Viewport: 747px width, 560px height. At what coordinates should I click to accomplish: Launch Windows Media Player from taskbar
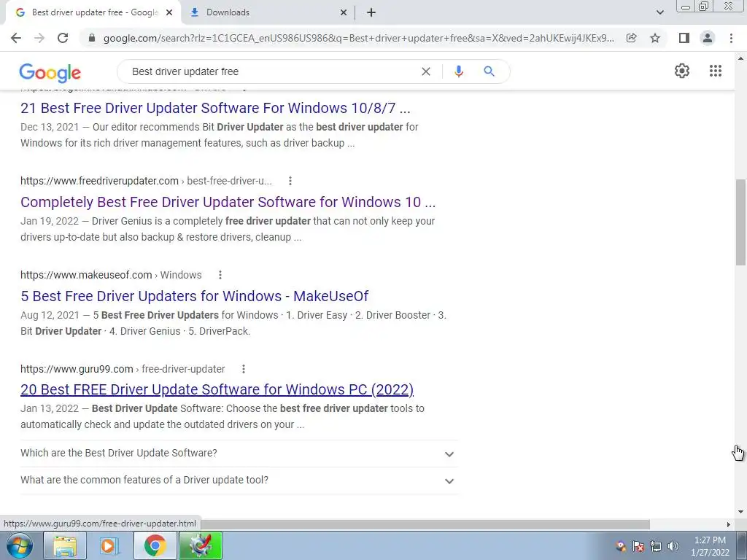[x=110, y=545]
